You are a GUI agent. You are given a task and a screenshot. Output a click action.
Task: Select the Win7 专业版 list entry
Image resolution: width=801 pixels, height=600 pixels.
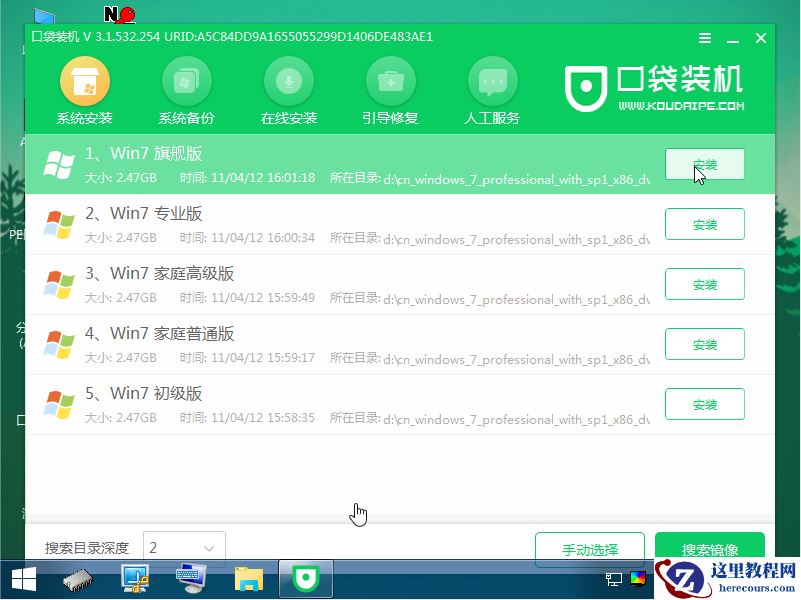[300, 225]
